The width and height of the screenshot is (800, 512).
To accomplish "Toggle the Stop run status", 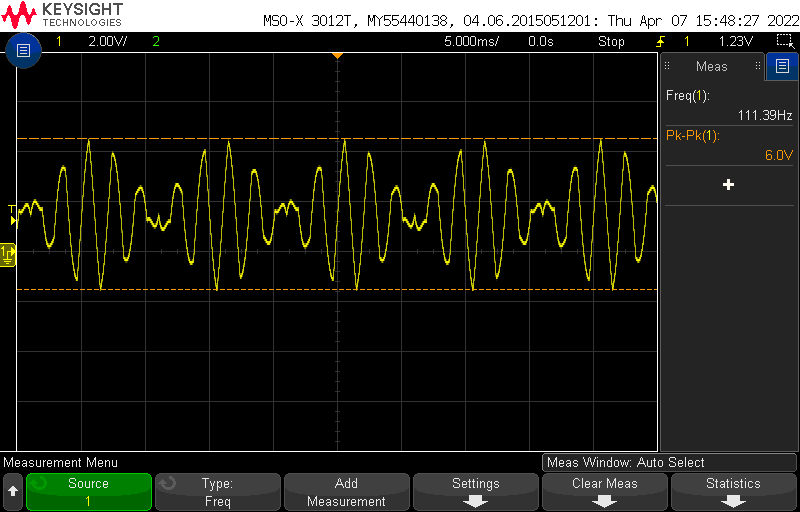I will [x=611, y=42].
